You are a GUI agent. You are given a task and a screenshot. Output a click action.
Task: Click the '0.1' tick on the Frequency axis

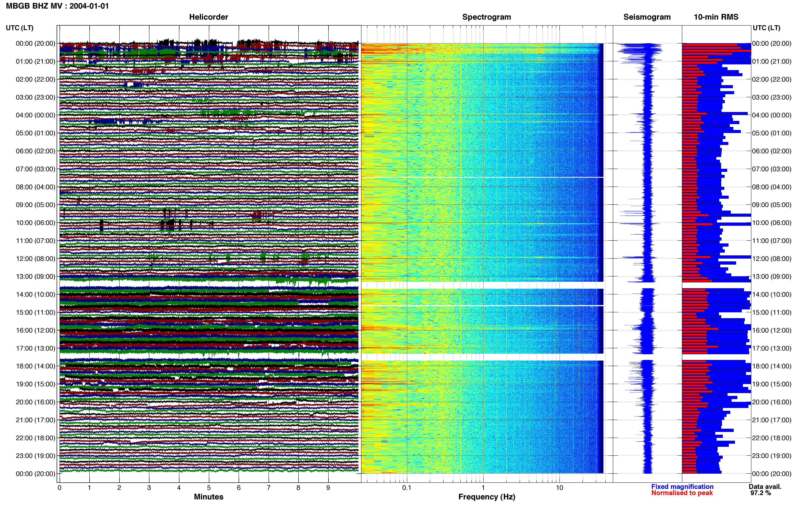(407, 488)
